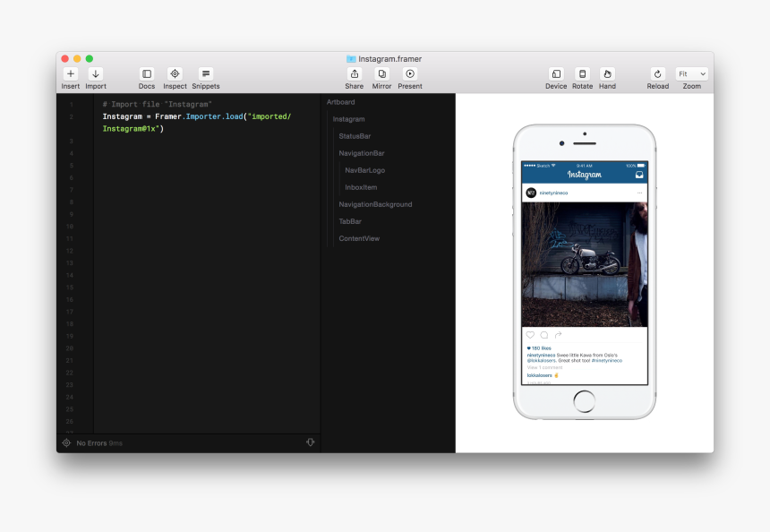Open the Fit zoom dropdown
The width and height of the screenshot is (770, 532).
(x=691, y=74)
